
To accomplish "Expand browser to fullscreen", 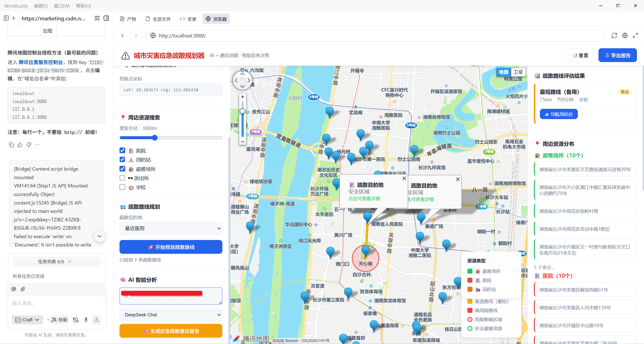I will (x=635, y=35).
